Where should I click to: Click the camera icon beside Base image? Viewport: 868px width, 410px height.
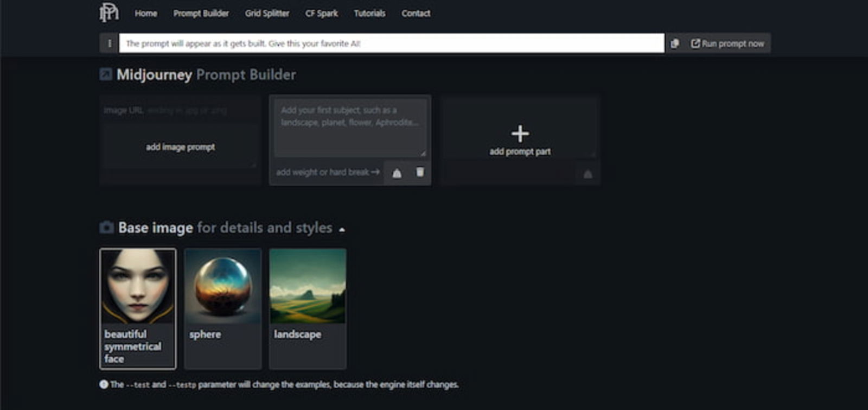pyautogui.click(x=106, y=228)
